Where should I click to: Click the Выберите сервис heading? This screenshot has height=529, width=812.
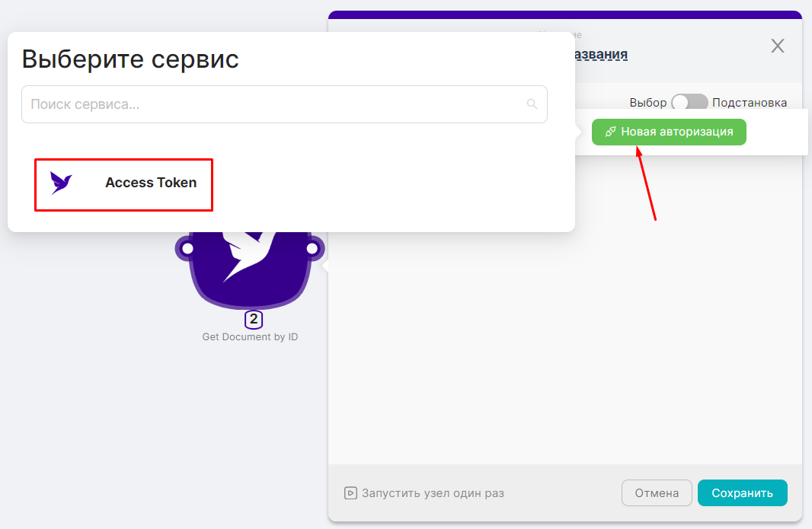(130, 59)
